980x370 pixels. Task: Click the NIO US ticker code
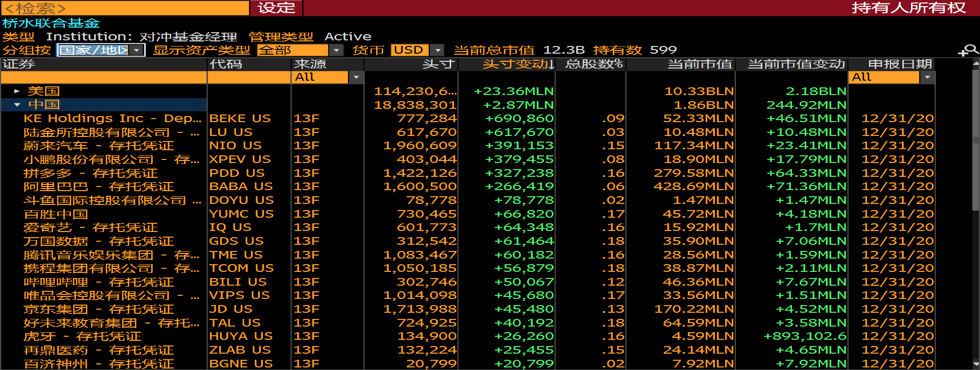click(236, 146)
